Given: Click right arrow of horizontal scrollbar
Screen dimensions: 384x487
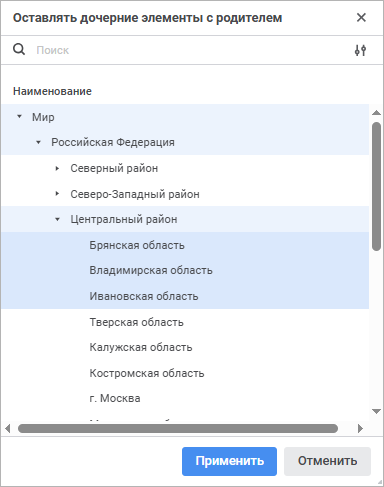Looking at the screenshot, I should pyautogui.click(x=360, y=428).
